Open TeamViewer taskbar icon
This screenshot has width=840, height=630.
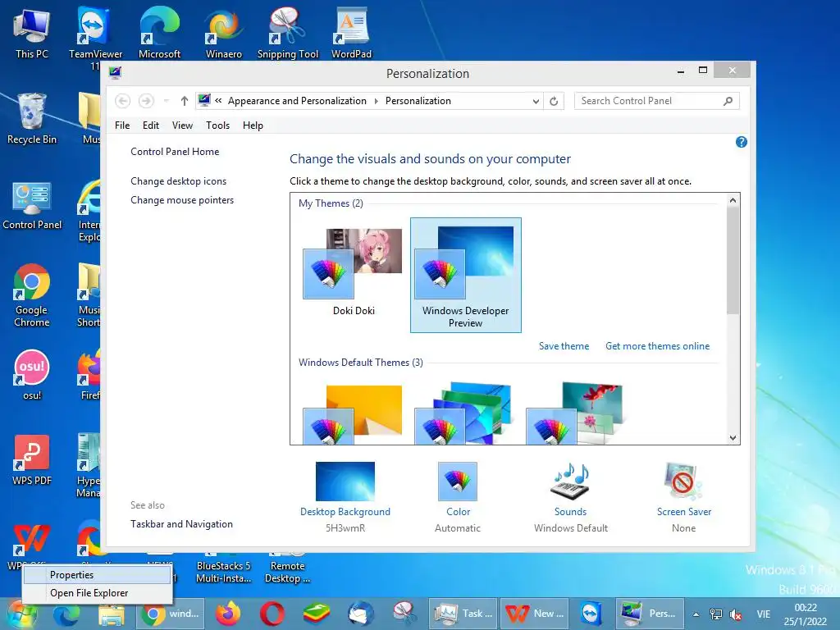coord(591,614)
